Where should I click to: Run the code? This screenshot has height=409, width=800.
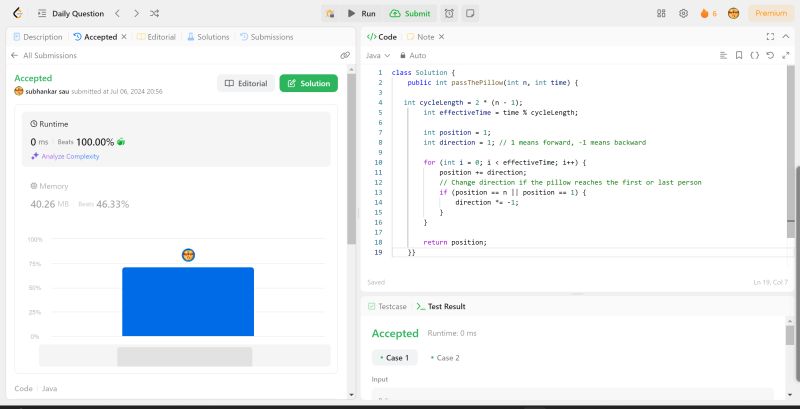[x=362, y=14]
